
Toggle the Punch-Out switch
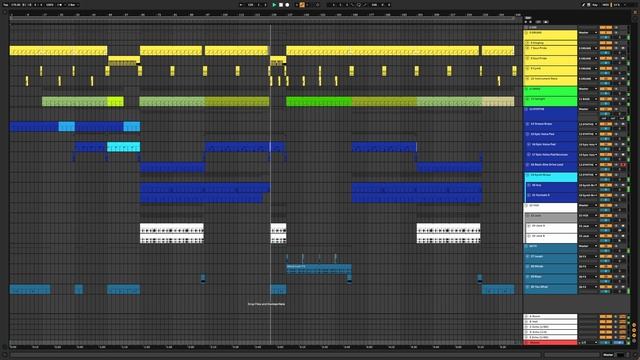pyautogui.click(x=364, y=5)
